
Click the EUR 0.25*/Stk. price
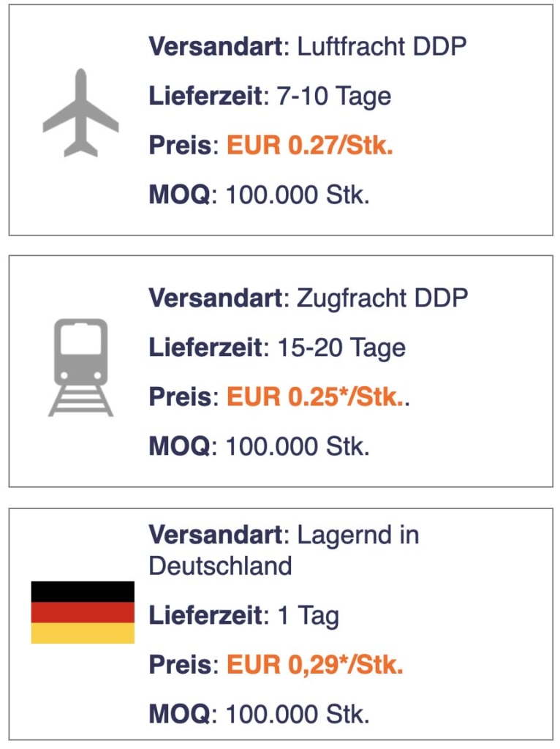coord(316,396)
